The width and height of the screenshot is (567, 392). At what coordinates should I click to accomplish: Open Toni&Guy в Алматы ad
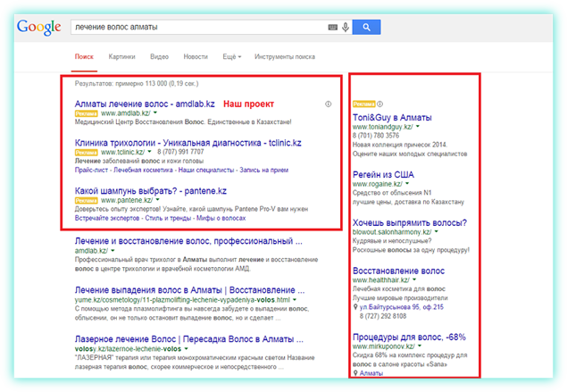click(x=392, y=118)
